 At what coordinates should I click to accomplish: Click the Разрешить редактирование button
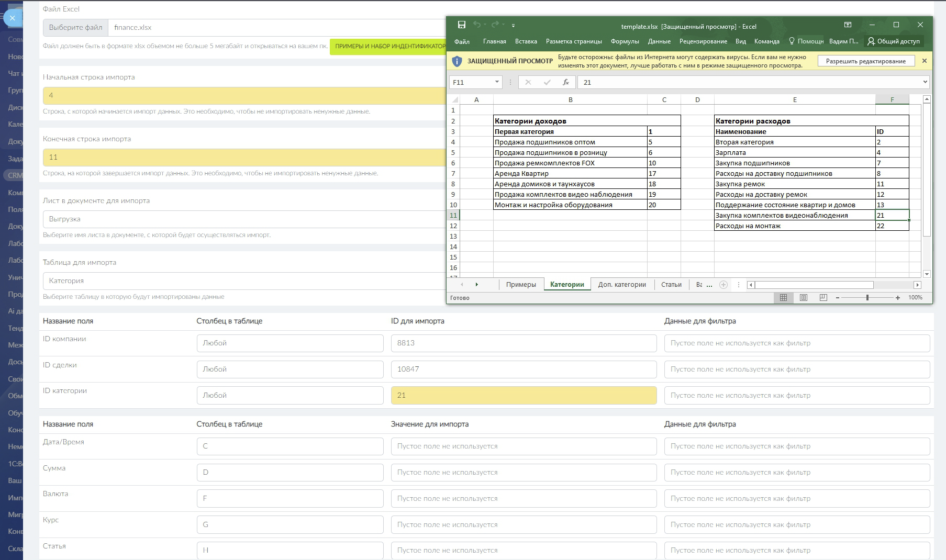click(x=866, y=61)
